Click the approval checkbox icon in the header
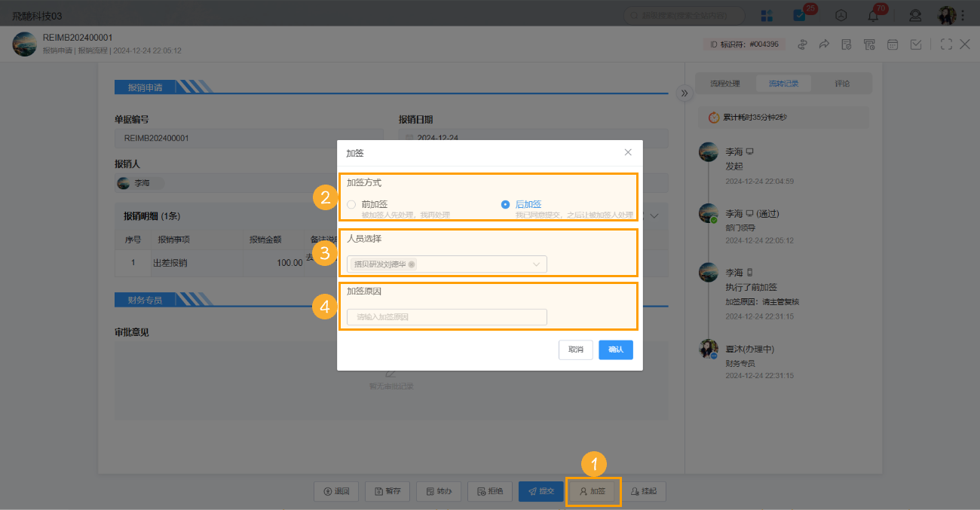980x510 pixels. [x=915, y=44]
